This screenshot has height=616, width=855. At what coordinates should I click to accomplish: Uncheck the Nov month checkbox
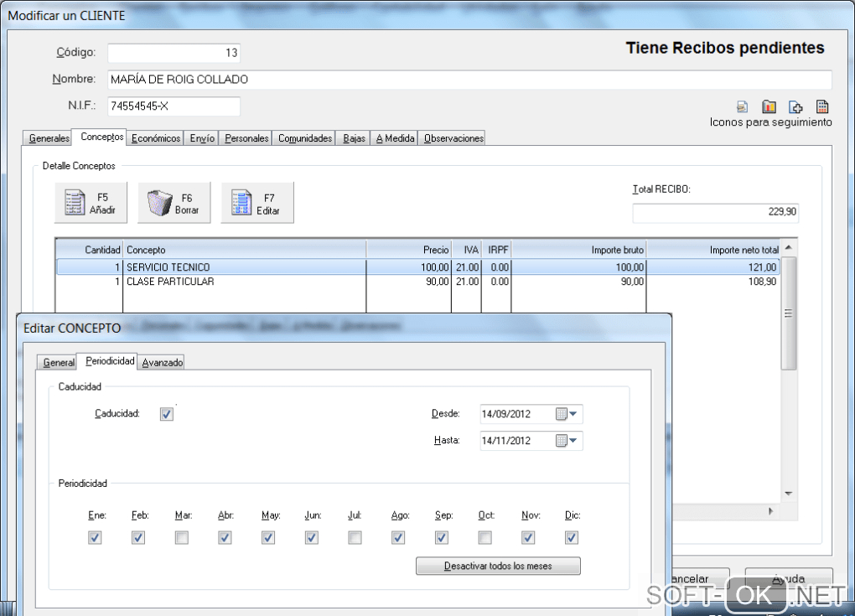[x=528, y=538]
